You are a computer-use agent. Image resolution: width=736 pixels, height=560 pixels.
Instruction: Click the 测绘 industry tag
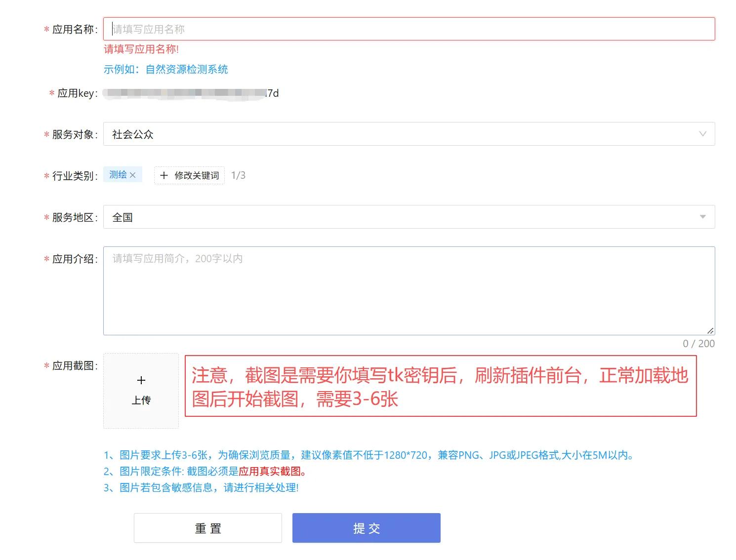[123, 175]
